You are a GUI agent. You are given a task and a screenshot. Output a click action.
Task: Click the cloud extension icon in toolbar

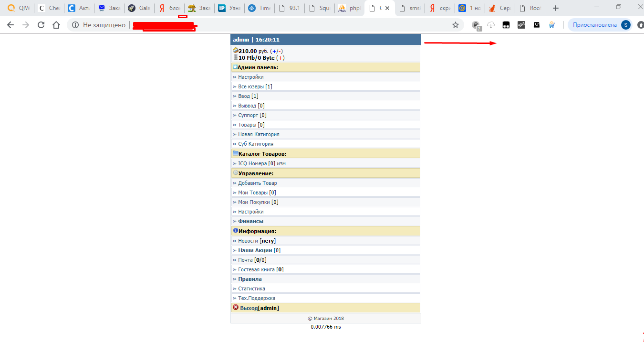(490, 25)
